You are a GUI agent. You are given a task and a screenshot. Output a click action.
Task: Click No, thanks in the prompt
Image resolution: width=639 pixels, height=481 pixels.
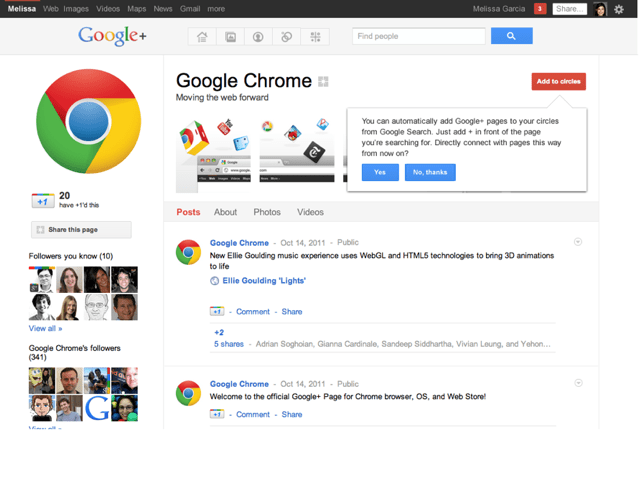point(430,172)
